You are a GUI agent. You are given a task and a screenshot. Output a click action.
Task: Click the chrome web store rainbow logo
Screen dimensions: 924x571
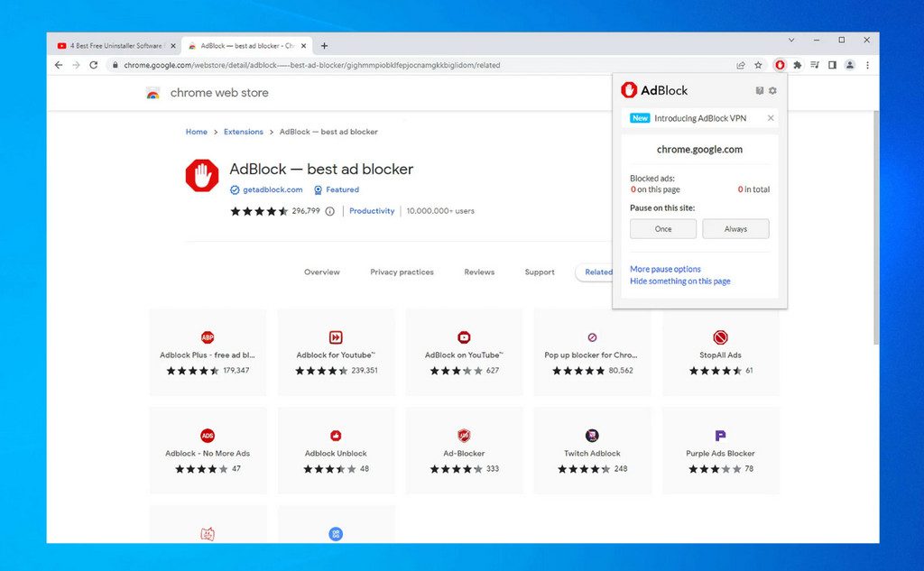pyautogui.click(x=152, y=93)
